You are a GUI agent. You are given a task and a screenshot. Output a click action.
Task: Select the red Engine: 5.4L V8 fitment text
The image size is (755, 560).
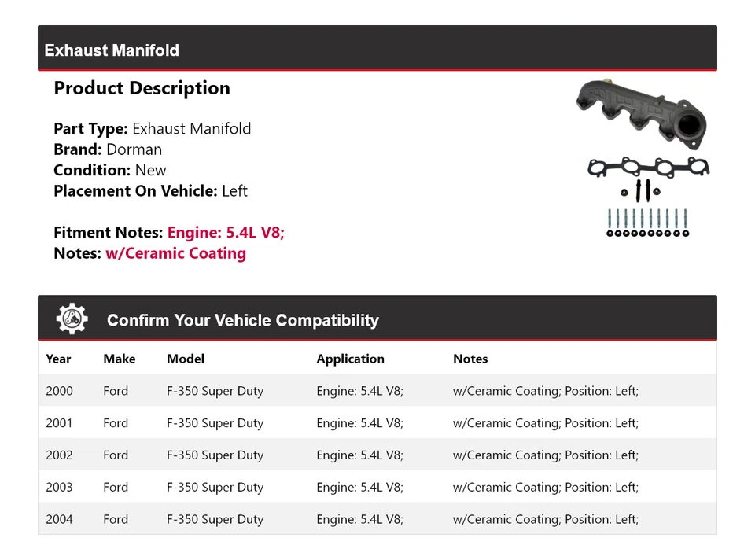[226, 233]
